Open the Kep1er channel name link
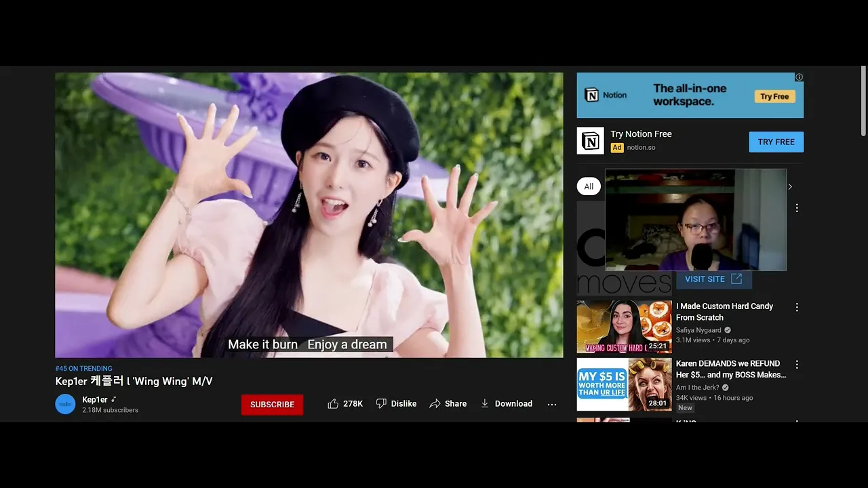 click(95, 400)
